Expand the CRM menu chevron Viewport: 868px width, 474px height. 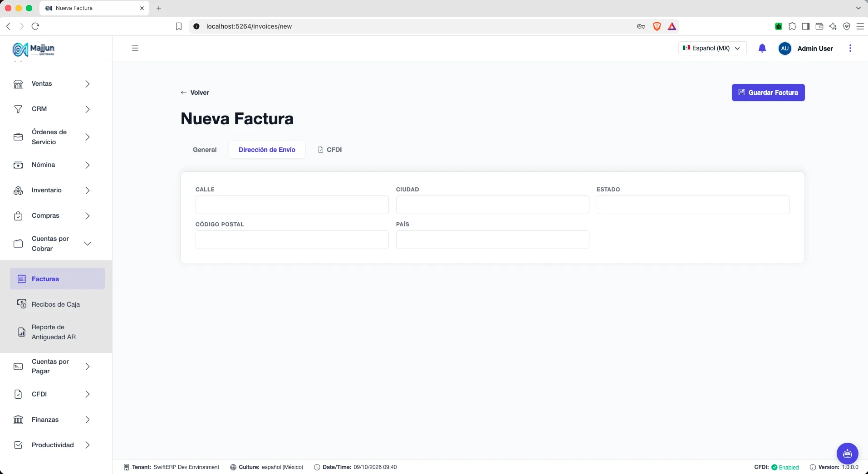pyautogui.click(x=88, y=109)
